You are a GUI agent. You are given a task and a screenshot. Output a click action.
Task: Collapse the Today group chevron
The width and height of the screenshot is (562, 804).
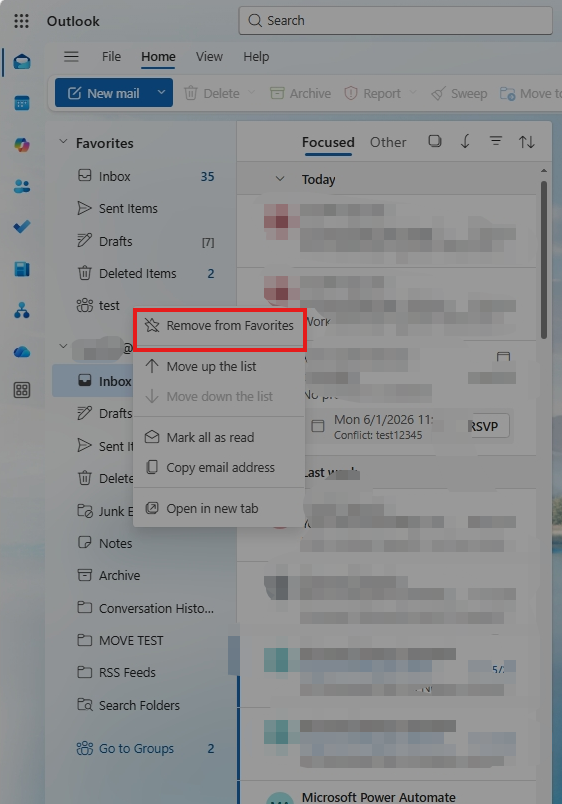click(280, 179)
